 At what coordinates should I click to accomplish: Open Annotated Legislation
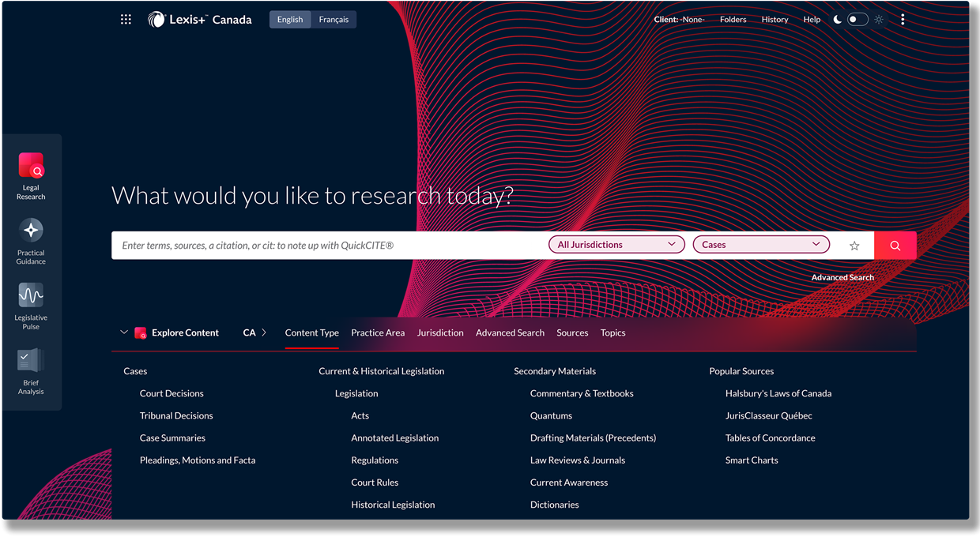tap(395, 437)
